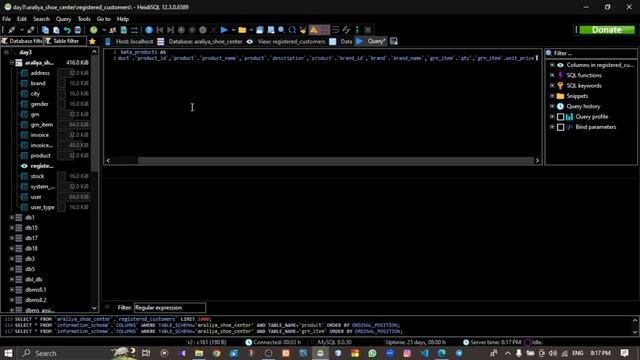640x360 pixels.
Task: Select the grn_item table
Action: coord(42,124)
